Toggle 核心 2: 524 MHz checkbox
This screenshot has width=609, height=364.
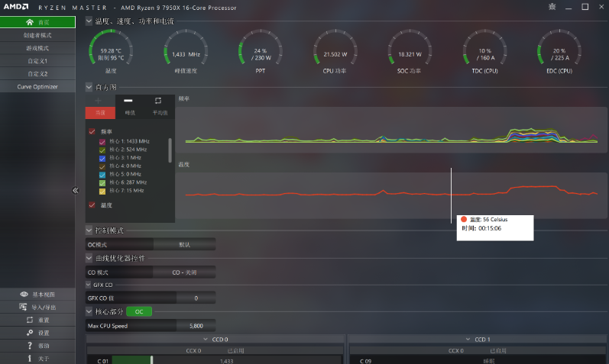[x=102, y=150]
